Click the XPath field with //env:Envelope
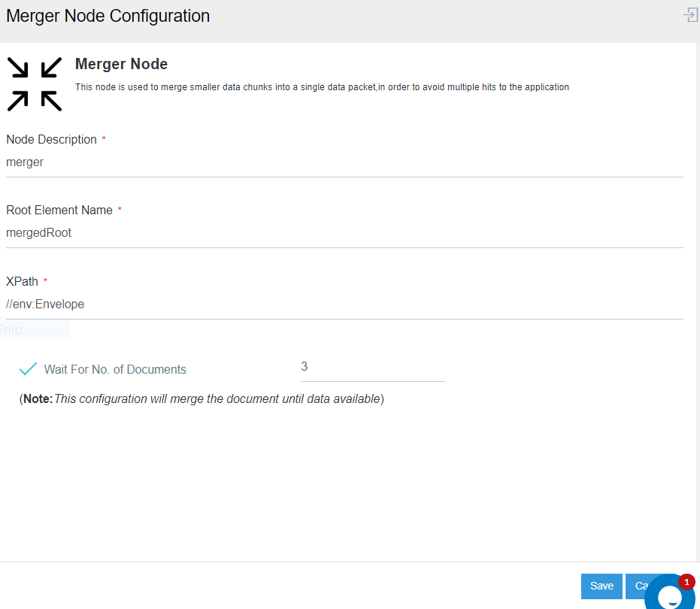 coord(344,304)
